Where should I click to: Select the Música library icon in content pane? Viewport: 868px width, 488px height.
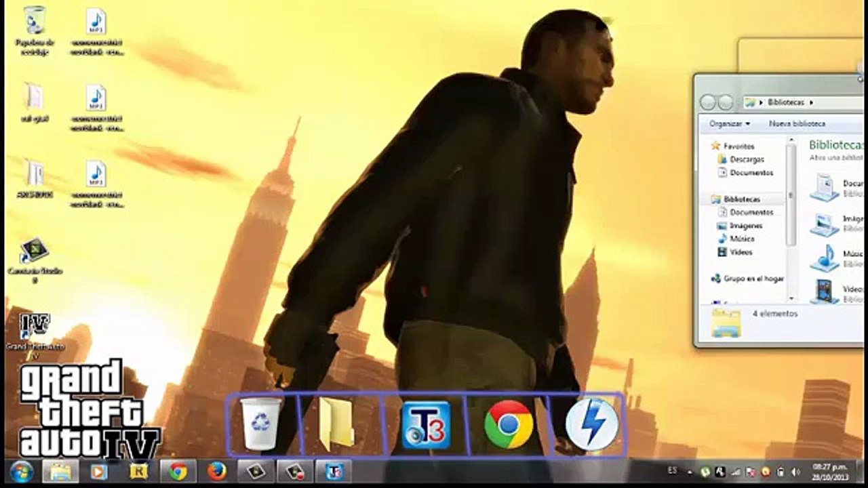(825, 258)
